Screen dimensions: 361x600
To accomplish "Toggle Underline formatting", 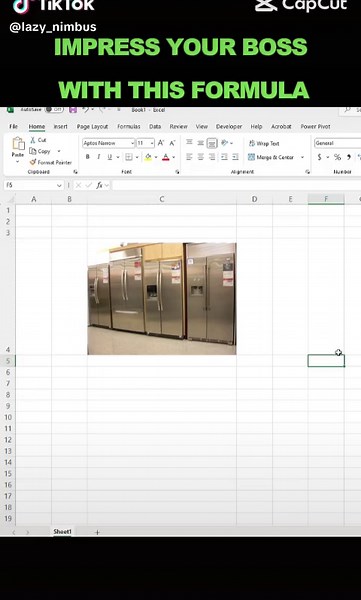I will [109, 157].
